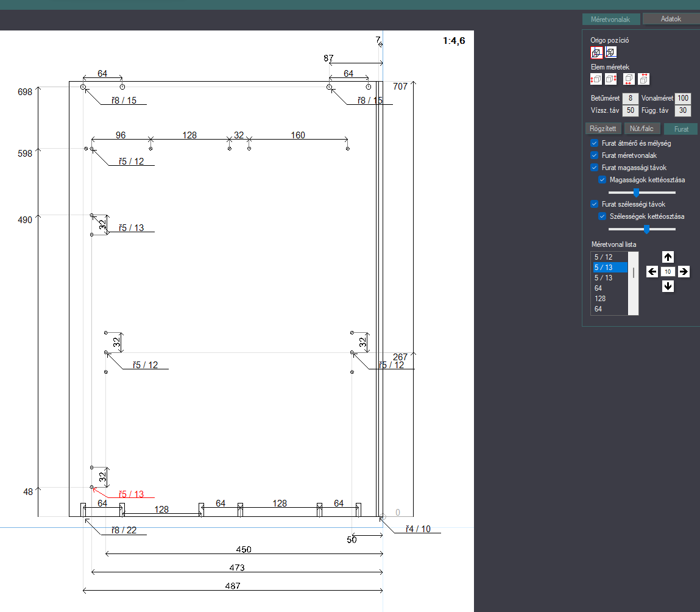The image size is (700, 612).
Task: Select the corner origin position icon
Action: pos(610,52)
